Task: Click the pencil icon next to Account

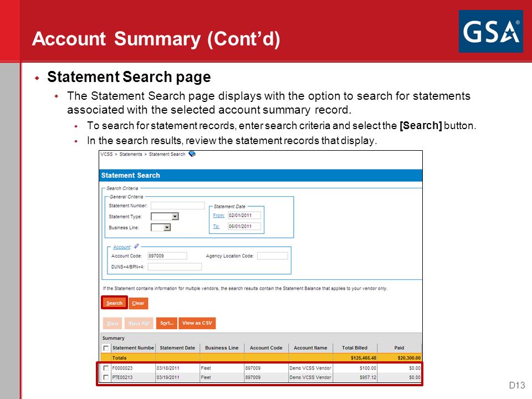Action: coord(136,246)
